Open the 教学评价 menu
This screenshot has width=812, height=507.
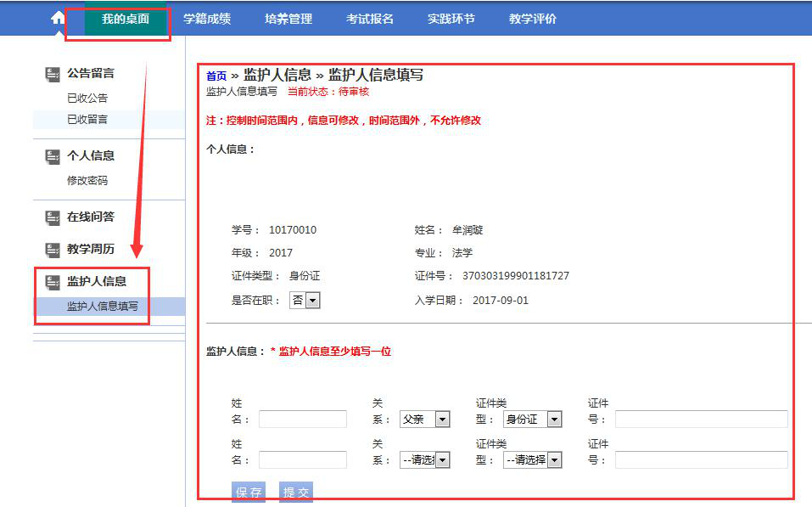(533, 18)
